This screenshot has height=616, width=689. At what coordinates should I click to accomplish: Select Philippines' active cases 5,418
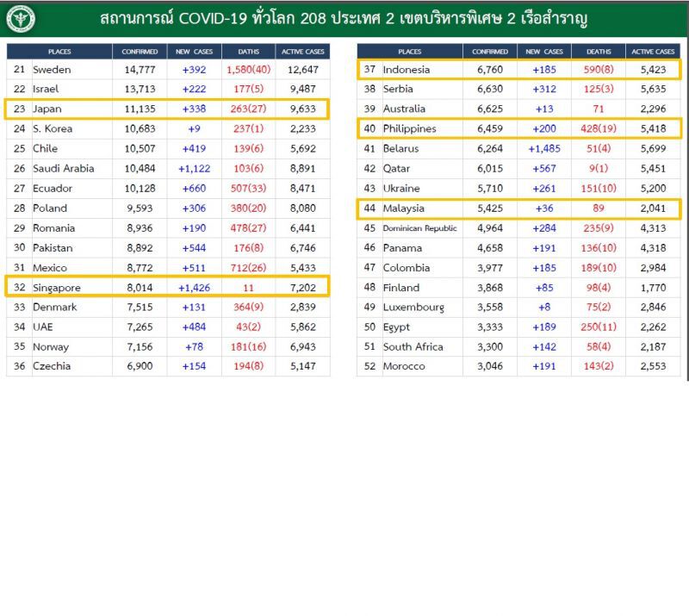[x=653, y=129]
